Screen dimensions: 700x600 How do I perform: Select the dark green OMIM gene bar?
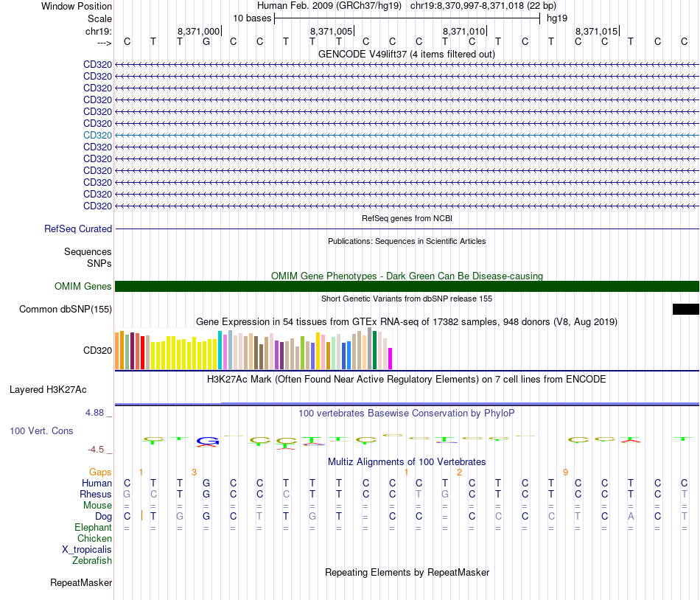click(x=407, y=287)
